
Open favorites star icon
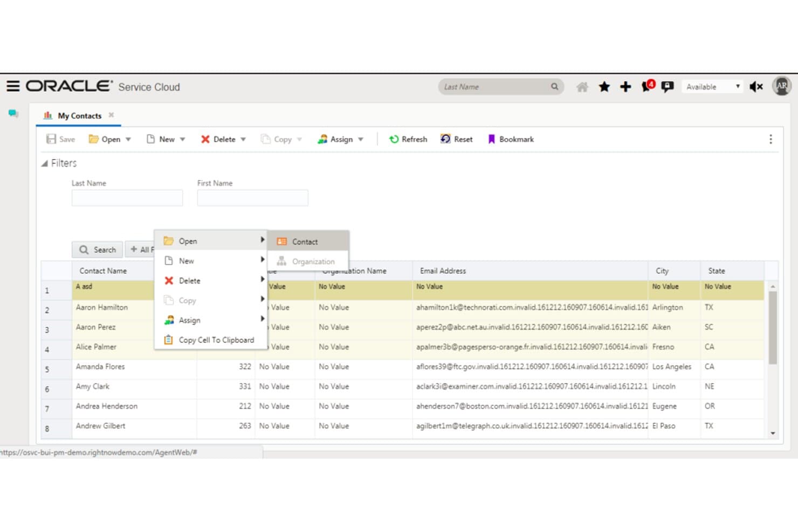pos(604,87)
